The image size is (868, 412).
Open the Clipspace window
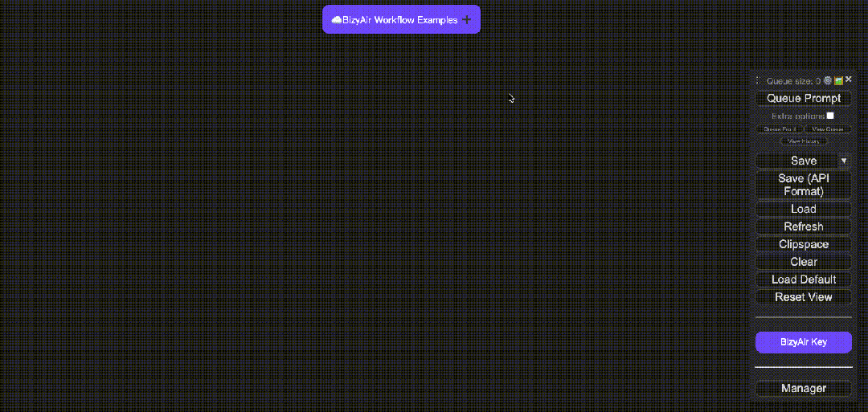pos(803,244)
